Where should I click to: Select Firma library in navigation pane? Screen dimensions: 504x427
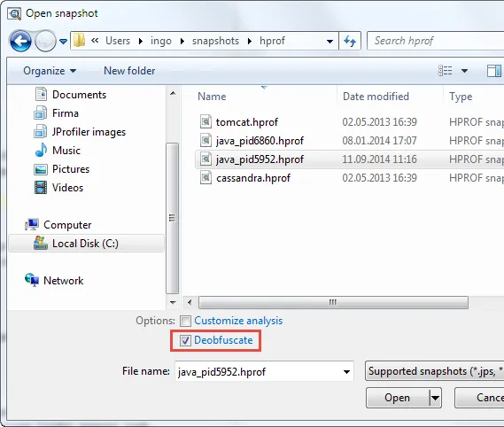(66, 113)
